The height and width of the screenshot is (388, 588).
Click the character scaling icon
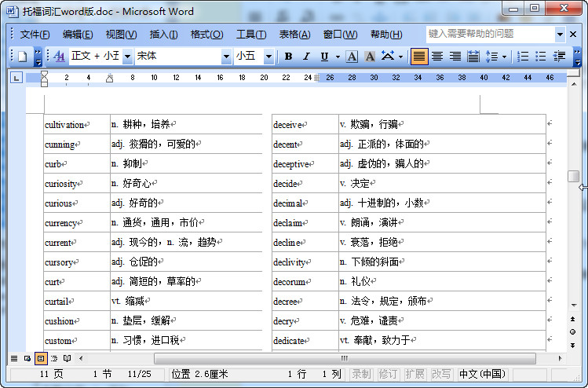(387, 57)
